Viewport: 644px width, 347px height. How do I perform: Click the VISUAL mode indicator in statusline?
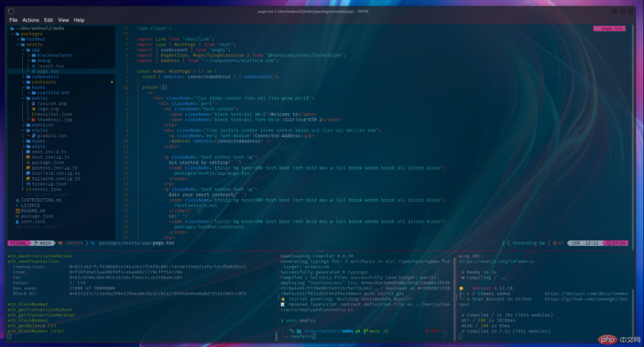coord(19,243)
